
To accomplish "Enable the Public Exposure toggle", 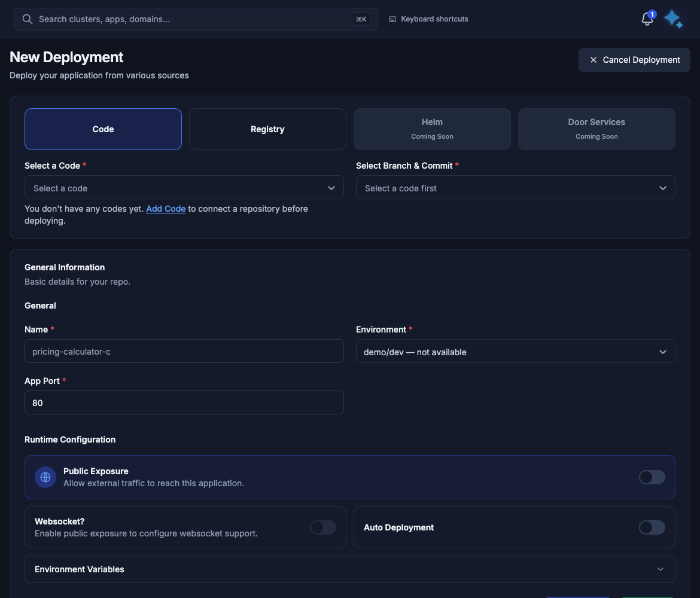I will [652, 477].
